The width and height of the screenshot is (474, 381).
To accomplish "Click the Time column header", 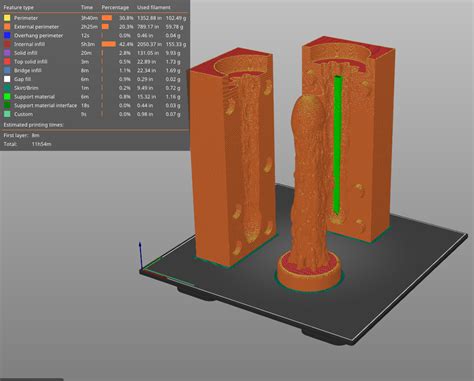I will [x=87, y=7].
